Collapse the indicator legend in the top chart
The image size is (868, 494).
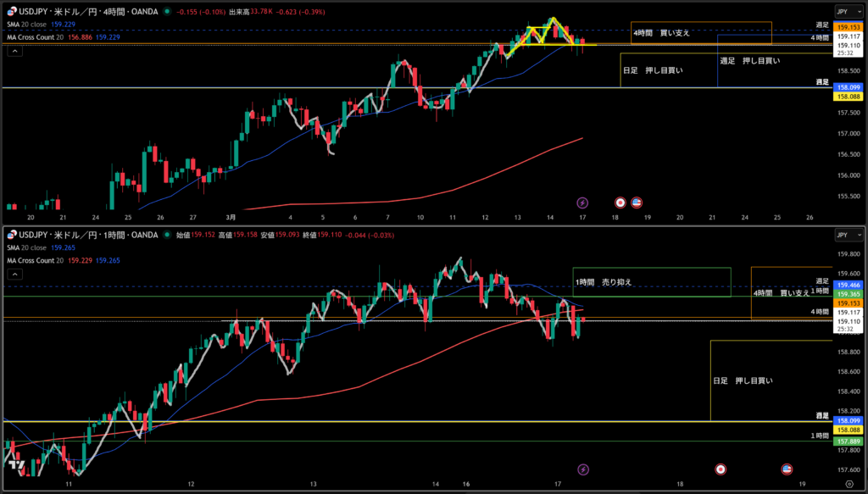14,51
